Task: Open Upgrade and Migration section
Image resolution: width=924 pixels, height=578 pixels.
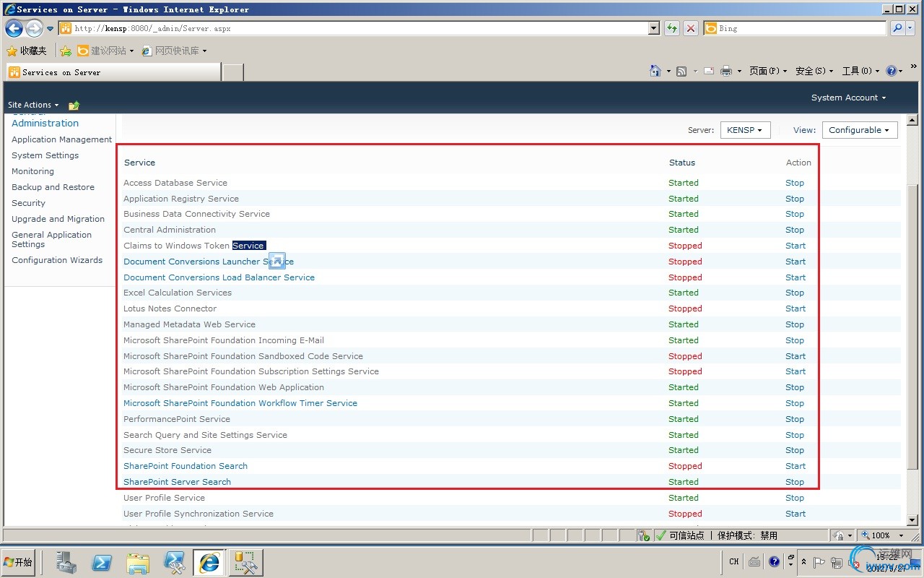Action: [x=58, y=219]
